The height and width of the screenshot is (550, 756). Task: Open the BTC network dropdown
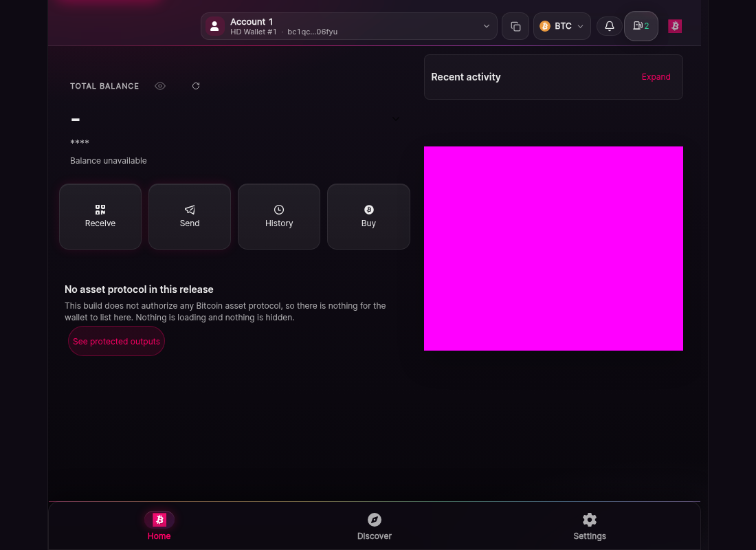click(562, 27)
